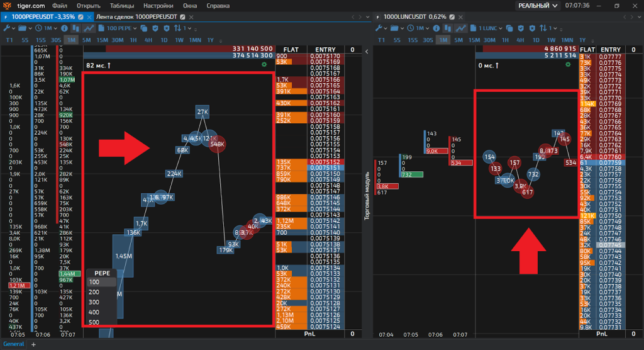Choose 300 in the PEPE volume list
Screen dimensions: 644x350
coord(94,303)
